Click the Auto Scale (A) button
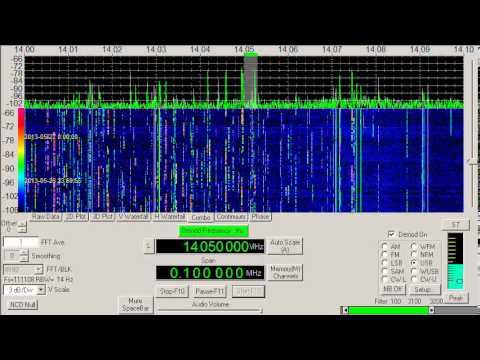Screen dimensions: 480x360 [x=285, y=246]
